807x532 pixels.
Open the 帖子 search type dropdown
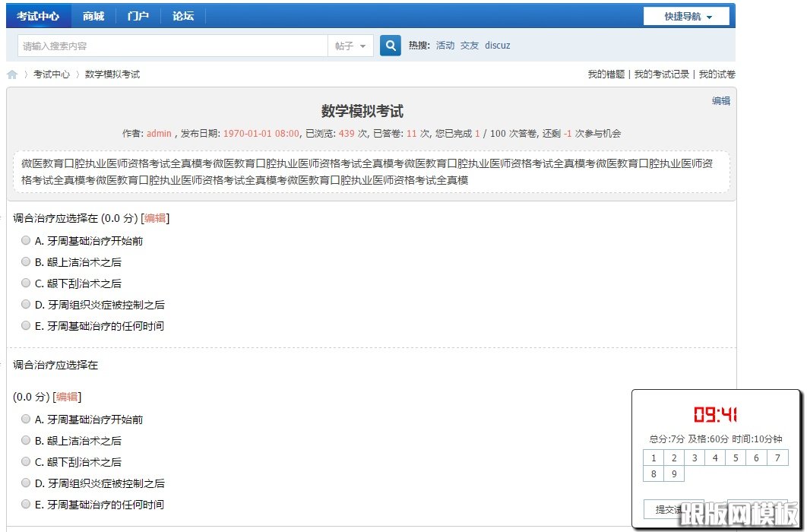pos(351,46)
